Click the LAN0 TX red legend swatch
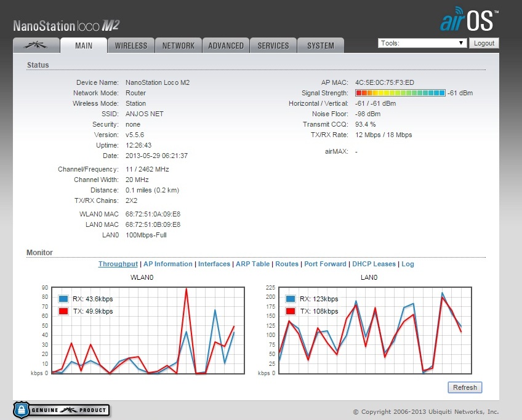Screen dimensions: 522x420 [291, 311]
